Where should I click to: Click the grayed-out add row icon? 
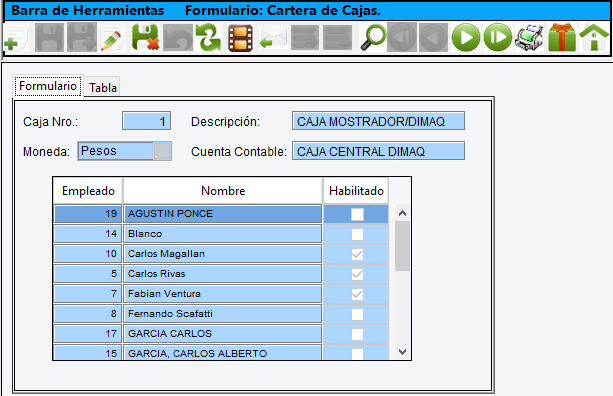tap(305, 38)
